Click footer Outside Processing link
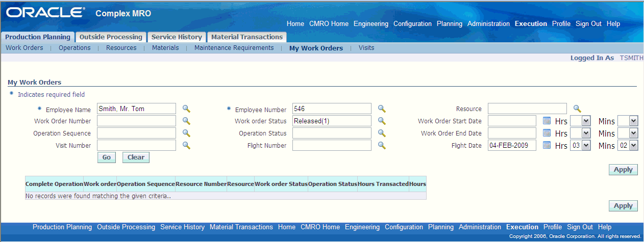 (x=126, y=227)
